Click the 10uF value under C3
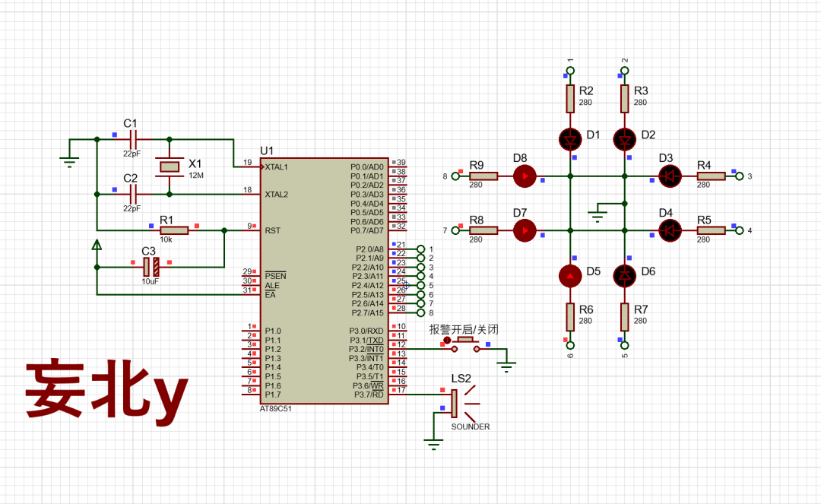821x504 pixels. (x=150, y=281)
